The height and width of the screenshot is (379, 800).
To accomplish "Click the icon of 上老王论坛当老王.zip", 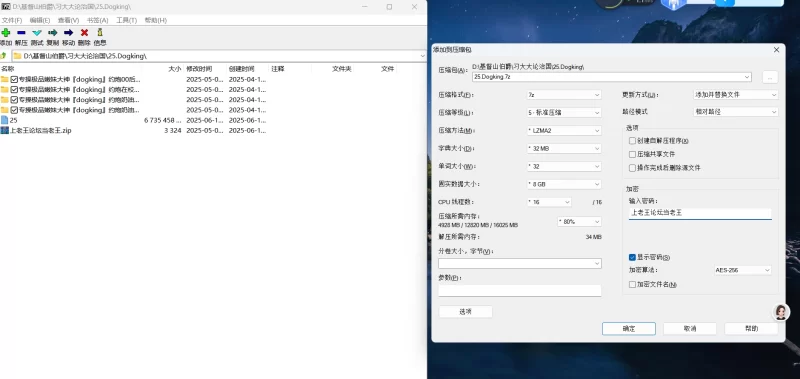I will coord(5,130).
